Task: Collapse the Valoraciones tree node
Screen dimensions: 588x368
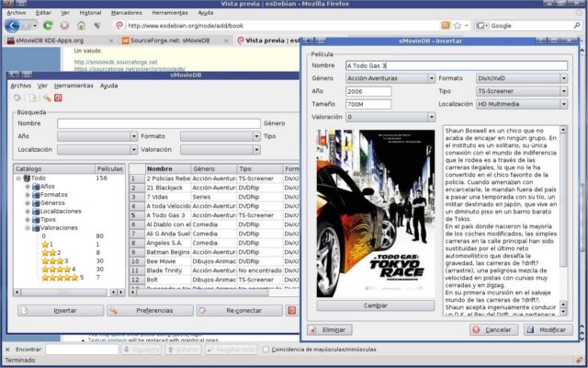Action: coord(28,227)
